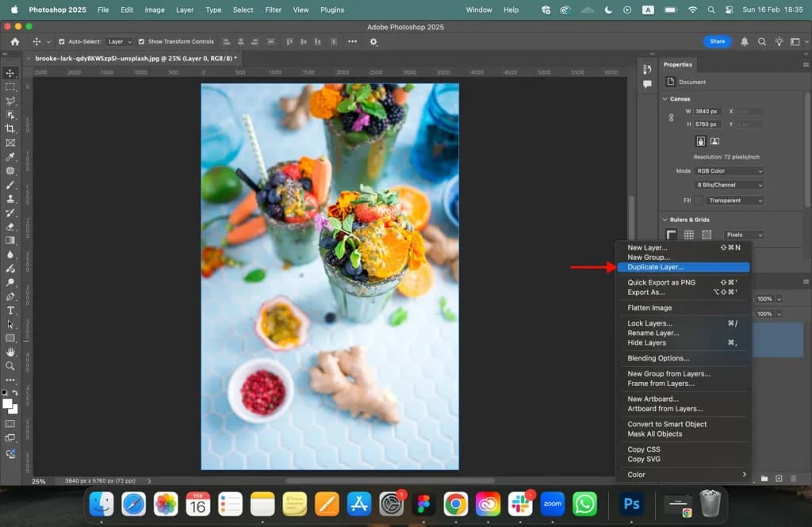Select the Crop tool
This screenshot has height=527, width=812.
(10, 129)
